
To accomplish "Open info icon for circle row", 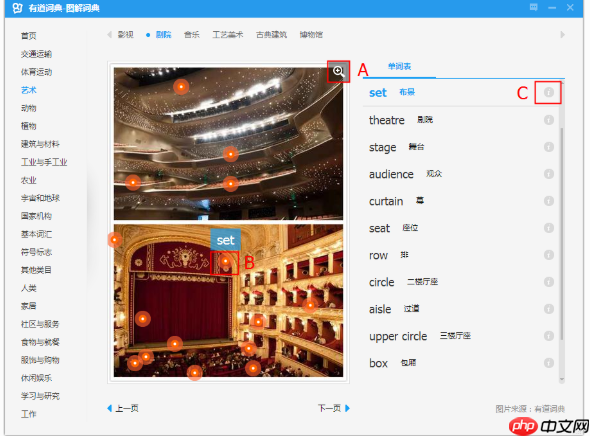I will point(549,282).
